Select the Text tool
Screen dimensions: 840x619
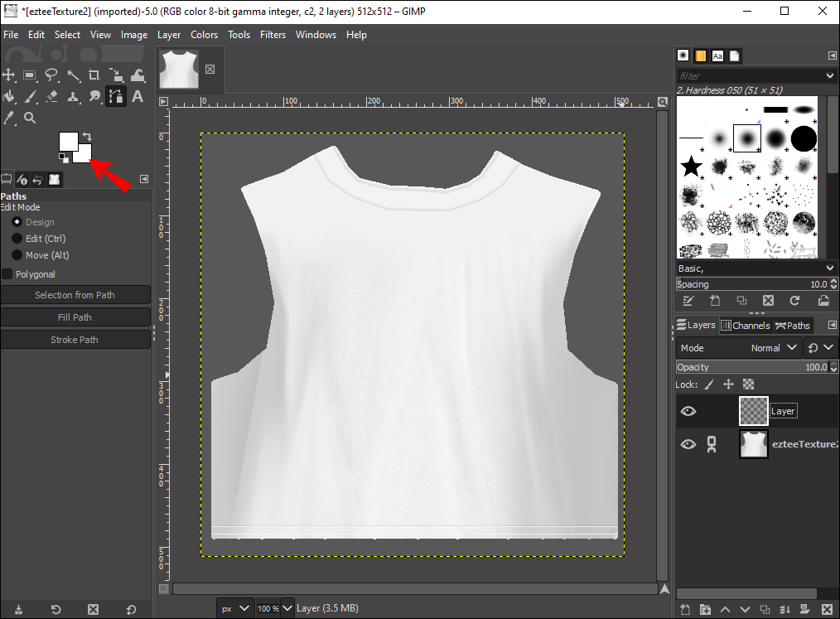tap(138, 97)
